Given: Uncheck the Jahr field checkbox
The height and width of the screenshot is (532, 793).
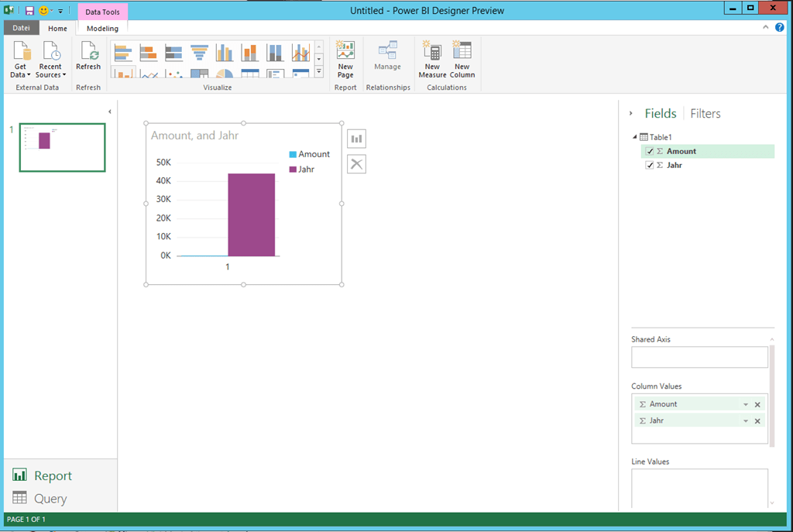Looking at the screenshot, I should (x=650, y=166).
